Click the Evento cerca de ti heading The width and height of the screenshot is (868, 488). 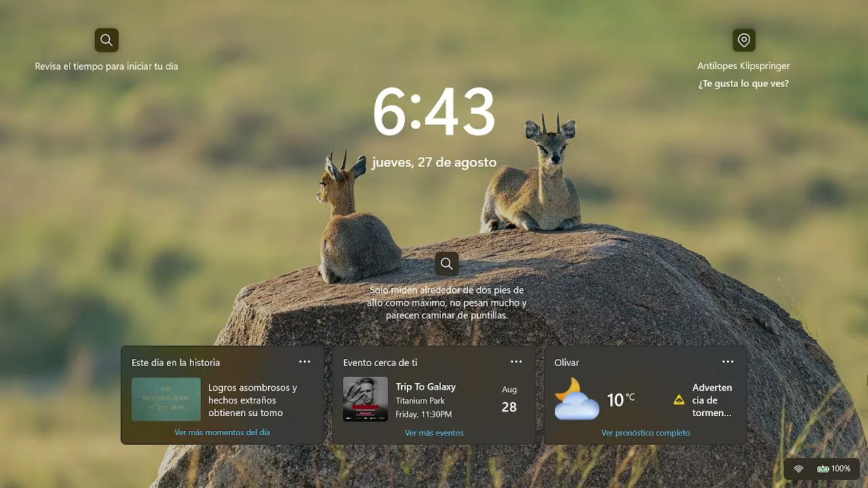click(380, 363)
